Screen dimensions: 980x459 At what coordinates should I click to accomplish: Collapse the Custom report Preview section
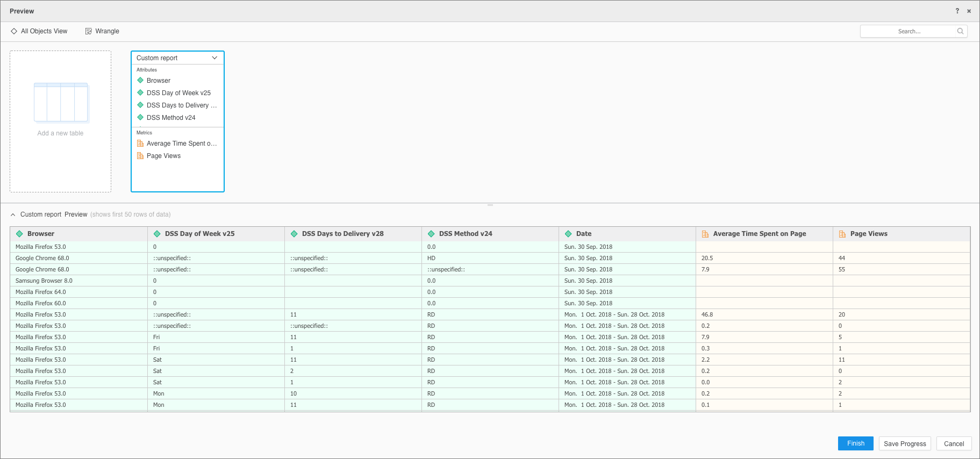(x=13, y=214)
